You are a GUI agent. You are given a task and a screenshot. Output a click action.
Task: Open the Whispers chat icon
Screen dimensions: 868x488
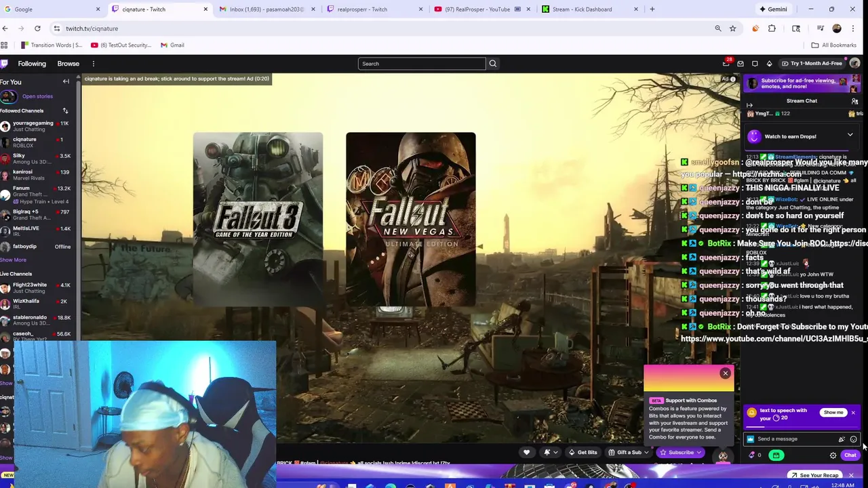coord(755,64)
